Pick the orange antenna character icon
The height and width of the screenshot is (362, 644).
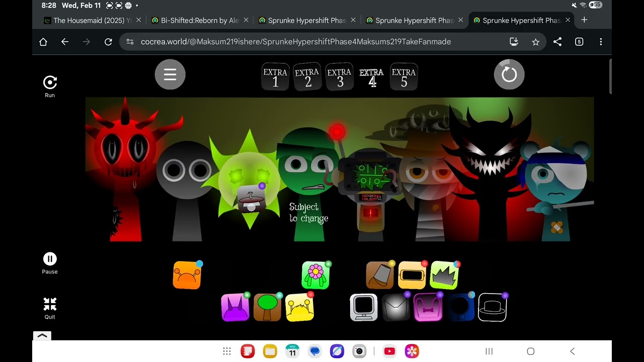click(x=187, y=276)
